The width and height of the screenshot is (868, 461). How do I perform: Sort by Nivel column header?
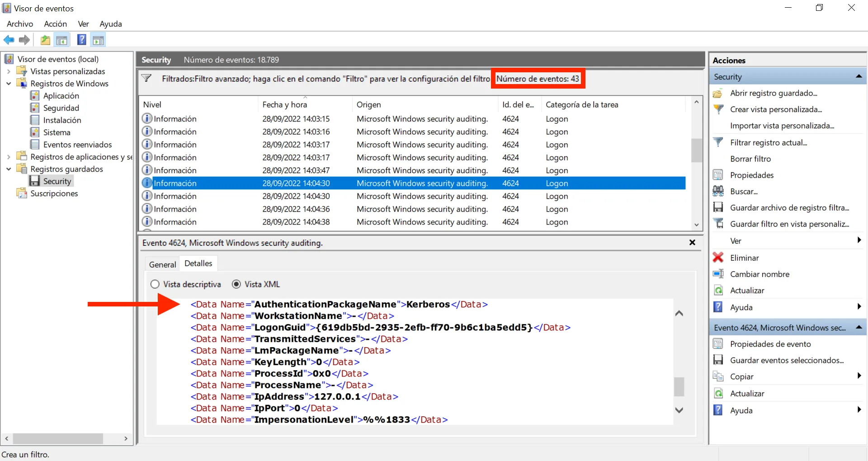tap(198, 104)
